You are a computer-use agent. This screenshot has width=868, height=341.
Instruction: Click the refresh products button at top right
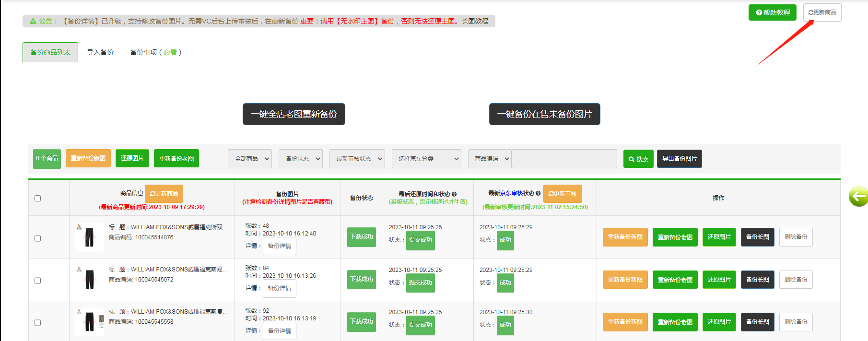coord(822,12)
